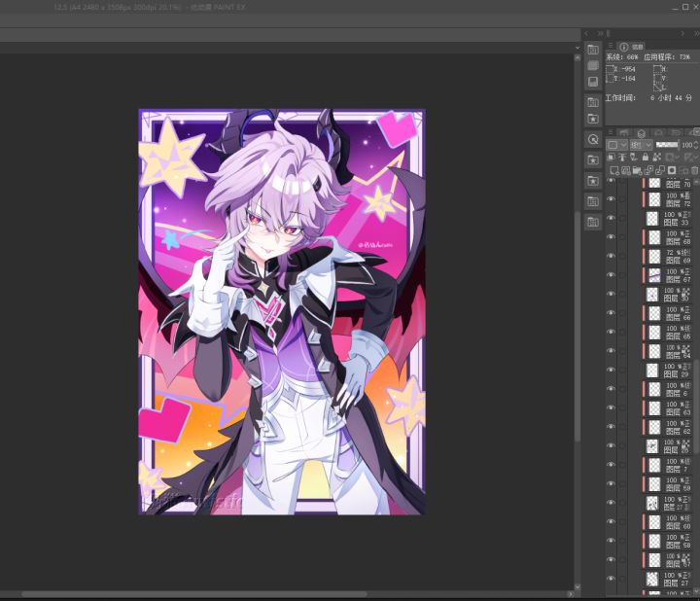Screen dimensions: 700x601
Task: Click the star folder material icon under the magnifier
Action: tap(593, 159)
